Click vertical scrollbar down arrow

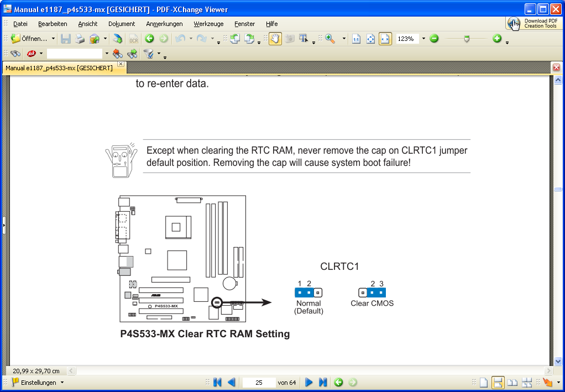pos(558,361)
